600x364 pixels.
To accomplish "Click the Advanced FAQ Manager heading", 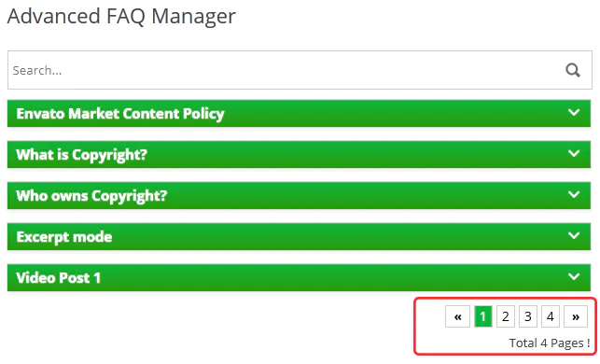I will tap(121, 17).
